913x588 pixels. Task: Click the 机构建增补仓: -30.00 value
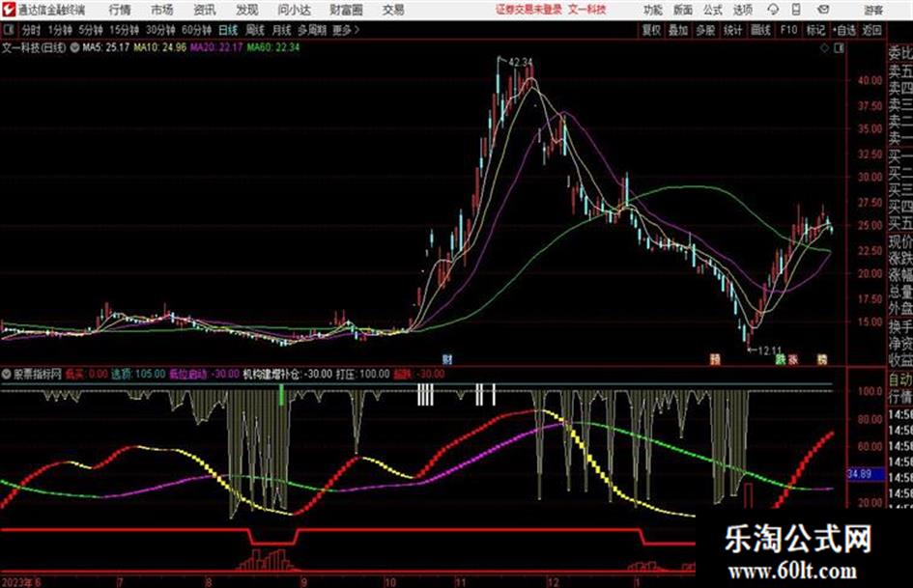(288, 375)
